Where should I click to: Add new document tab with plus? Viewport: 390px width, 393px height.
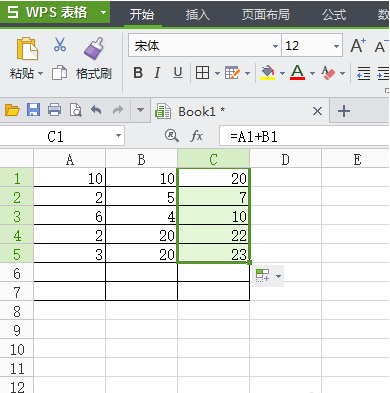[x=344, y=111]
